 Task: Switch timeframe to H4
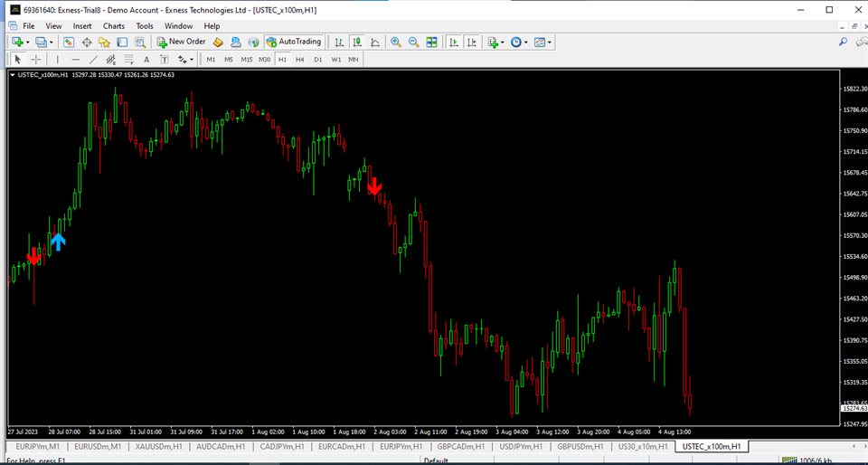coord(299,59)
